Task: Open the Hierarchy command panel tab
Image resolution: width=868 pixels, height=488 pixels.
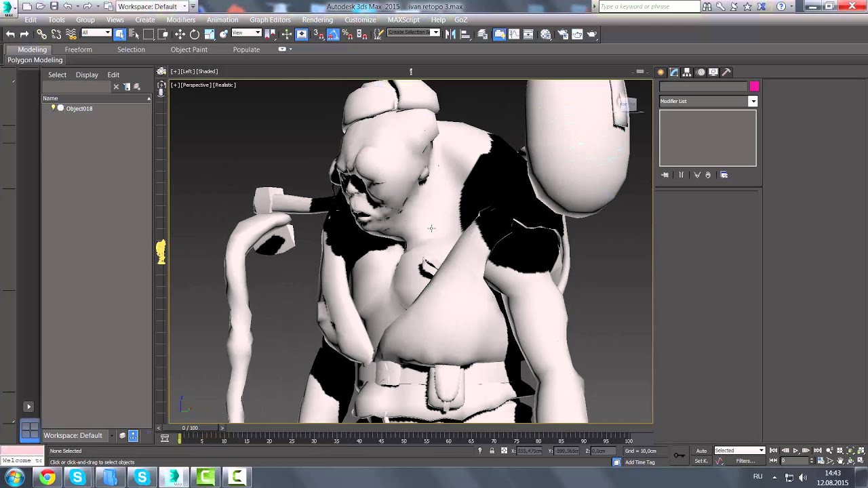Action: click(x=687, y=72)
